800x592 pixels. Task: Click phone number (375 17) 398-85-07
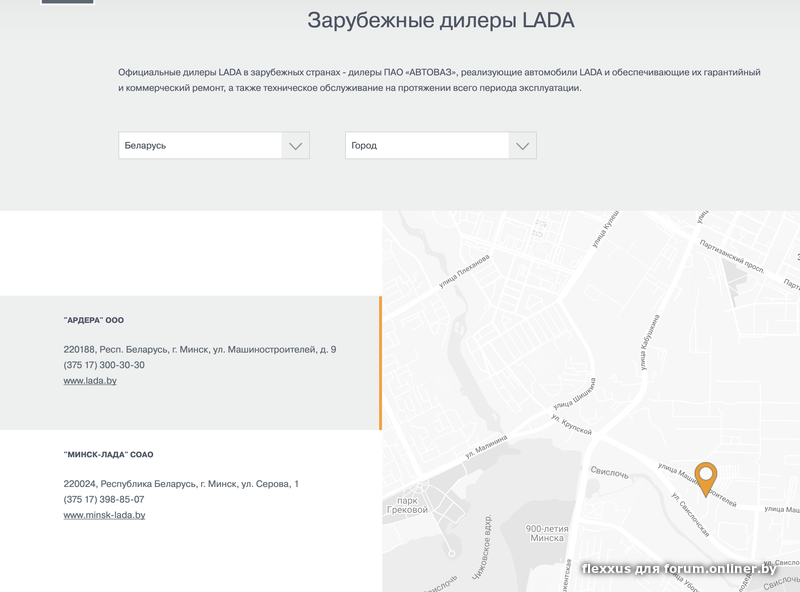click(104, 499)
